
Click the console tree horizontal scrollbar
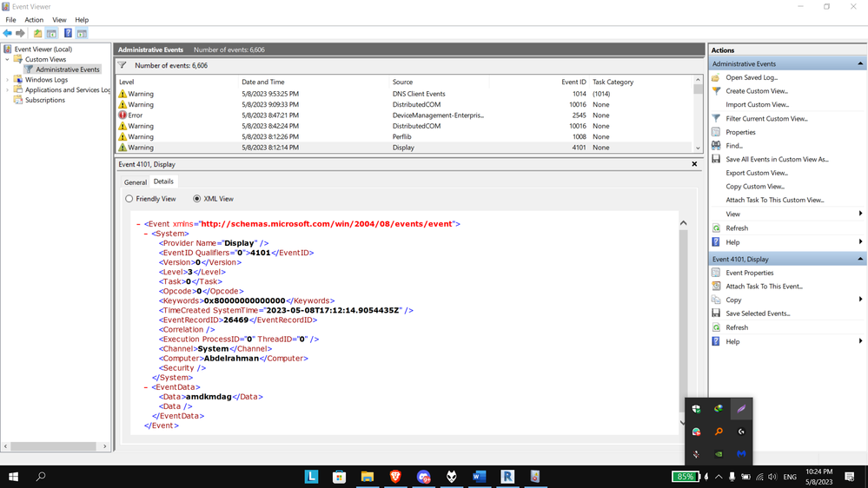[56, 446]
